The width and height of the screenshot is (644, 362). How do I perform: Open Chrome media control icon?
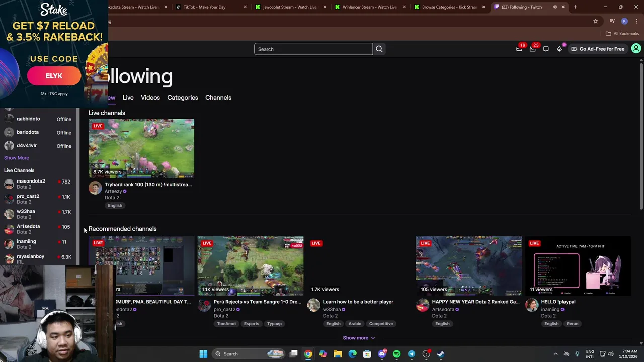tap(612, 21)
